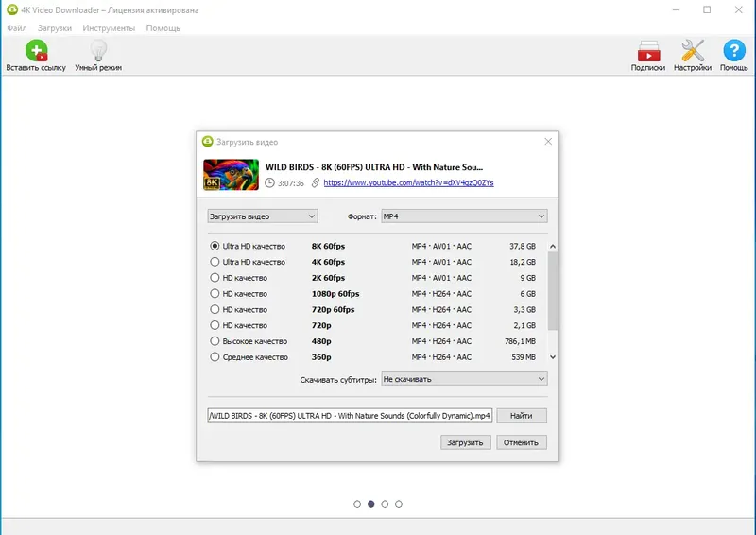
Task: Click the link chain icon beside the URL
Action: 316,182
